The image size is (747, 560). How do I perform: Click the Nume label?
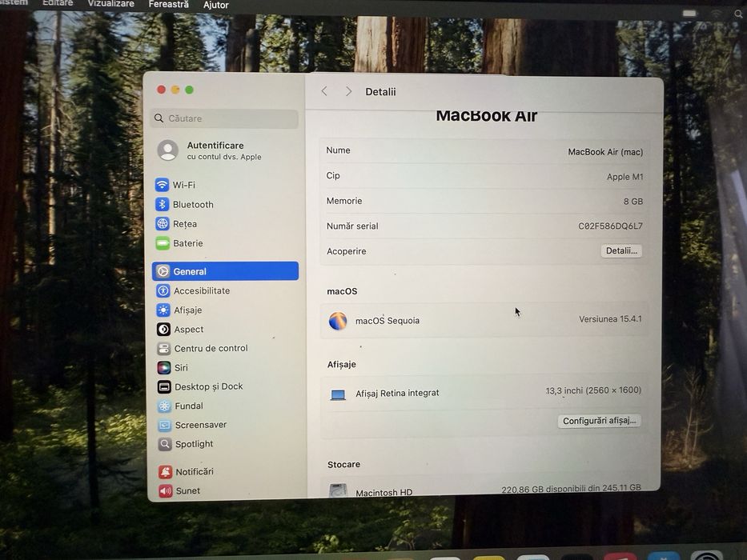click(x=338, y=150)
